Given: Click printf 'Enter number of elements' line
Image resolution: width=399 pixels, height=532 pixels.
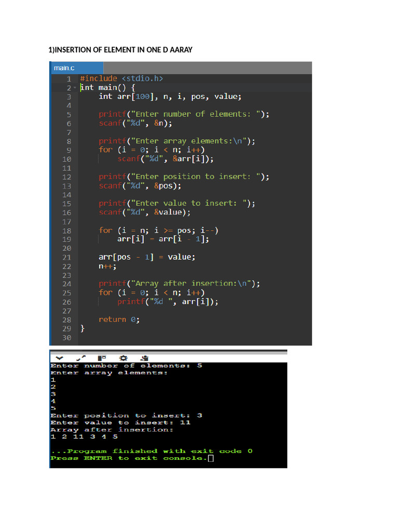Looking at the screenshot, I should [x=184, y=114].
